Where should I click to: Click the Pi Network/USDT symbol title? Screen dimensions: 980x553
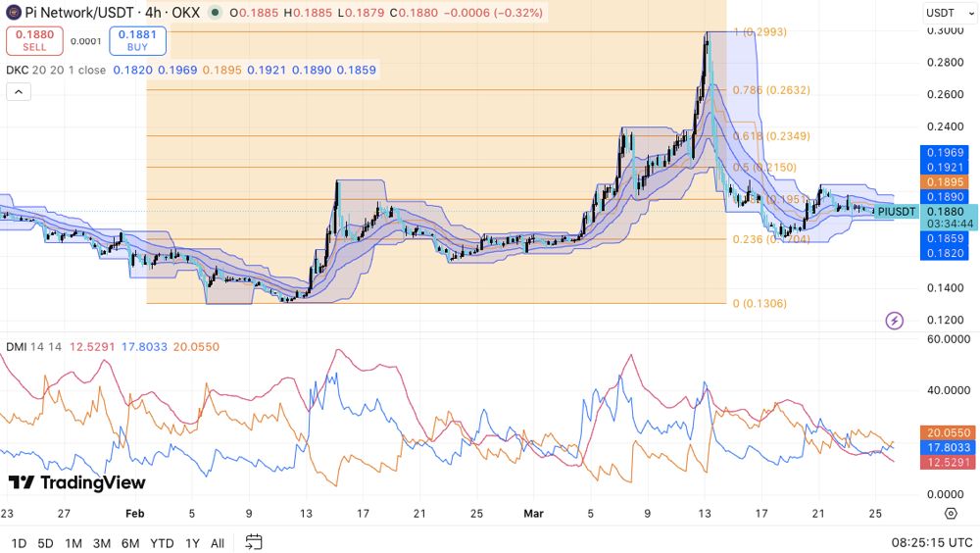coord(79,13)
